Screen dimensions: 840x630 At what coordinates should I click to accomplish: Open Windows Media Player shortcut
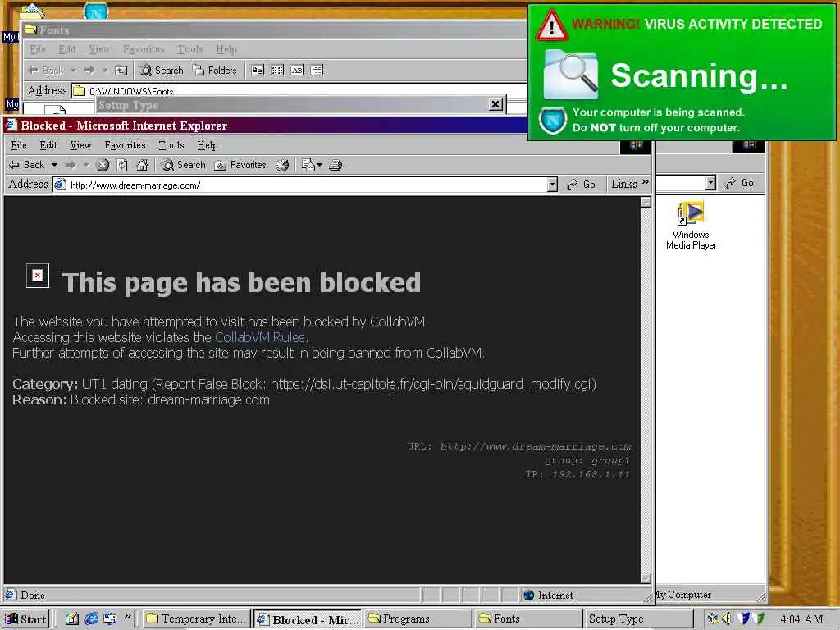coord(691,226)
